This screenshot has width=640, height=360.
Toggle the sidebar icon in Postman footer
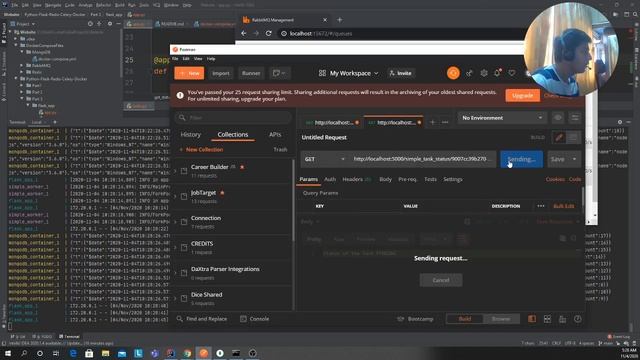coord(532,319)
